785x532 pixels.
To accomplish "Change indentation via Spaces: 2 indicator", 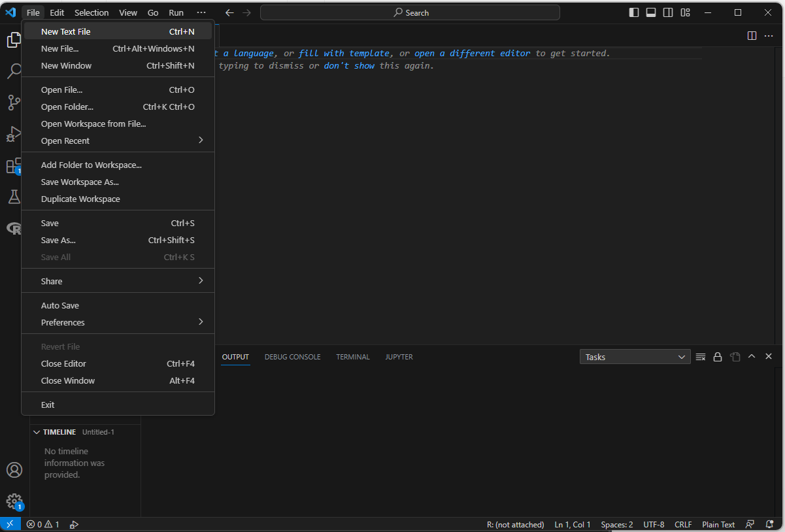I will pos(616,524).
